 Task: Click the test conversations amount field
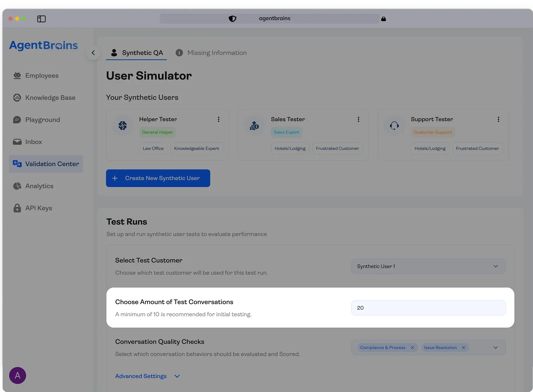point(428,308)
